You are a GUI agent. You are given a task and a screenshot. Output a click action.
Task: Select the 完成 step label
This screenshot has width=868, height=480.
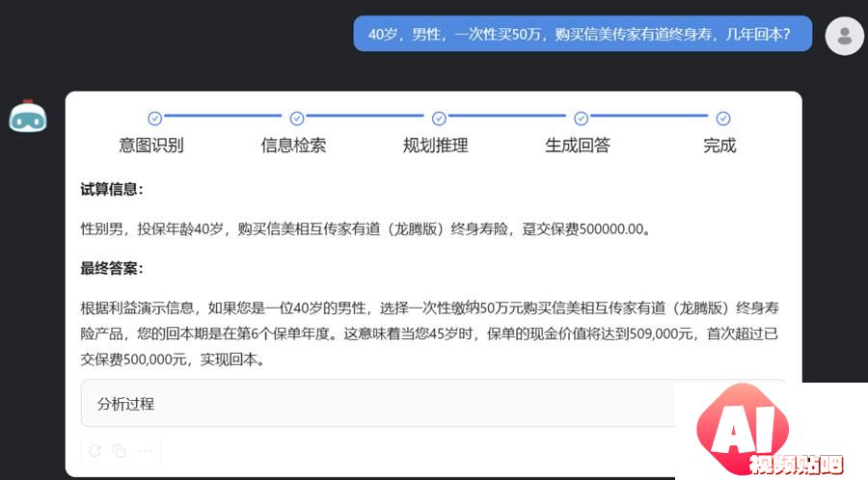click(719, 146)
